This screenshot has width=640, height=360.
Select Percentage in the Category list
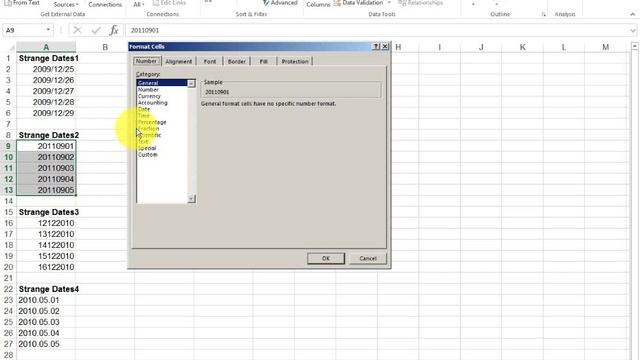(x=162, y=122)
